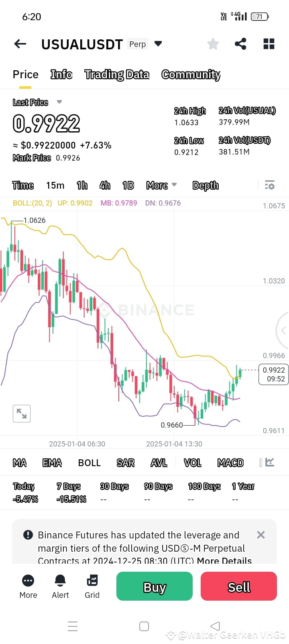Tap the Perp contract label
The image size is (289, 644).
pos(137,44)
